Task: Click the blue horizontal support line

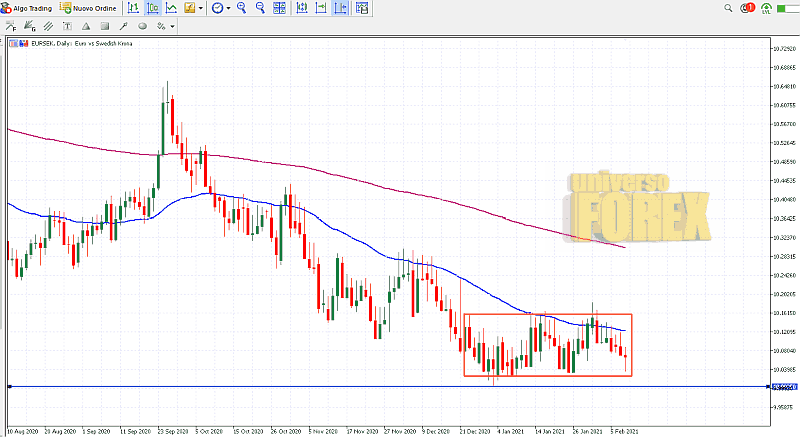Action: [x=300, y=386]
